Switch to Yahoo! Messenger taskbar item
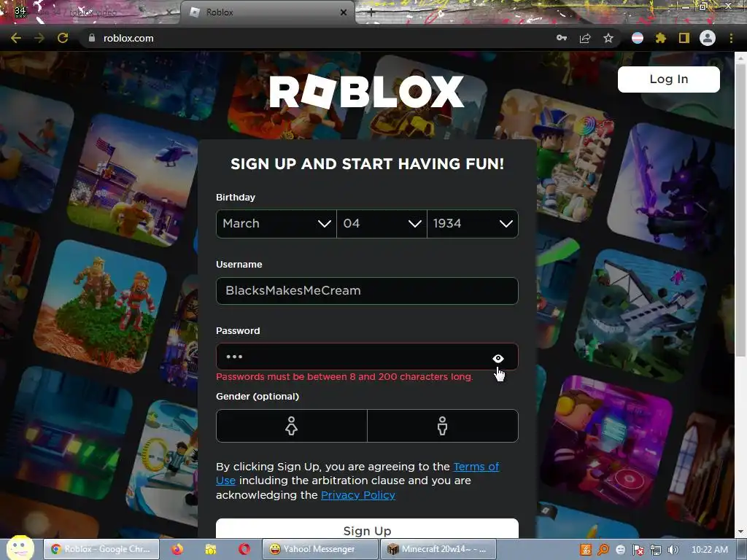Viewport: 747px width, 560px height. click(x=320, y=549)
